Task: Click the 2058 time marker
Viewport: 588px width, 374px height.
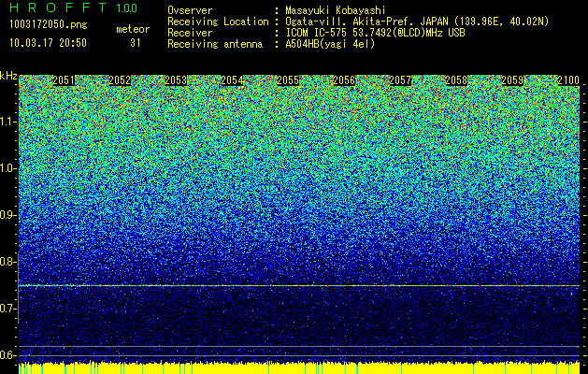Action: click(456, 80)
